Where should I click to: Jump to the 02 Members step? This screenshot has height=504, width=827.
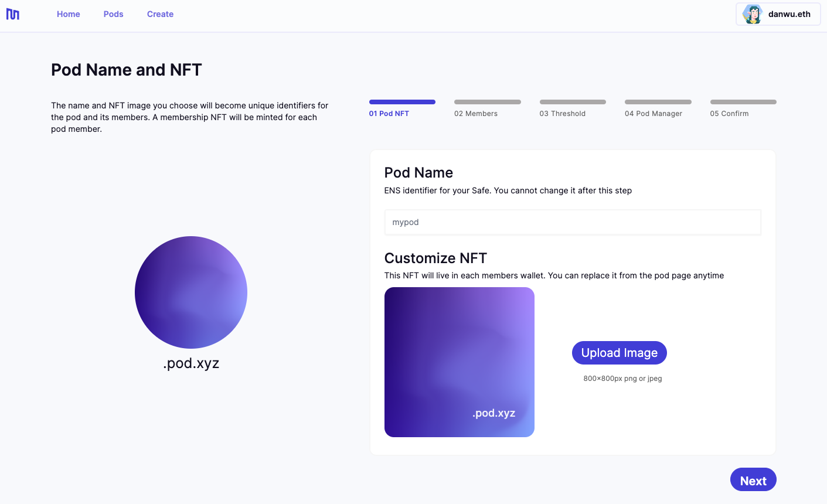(x=476, y=114)
